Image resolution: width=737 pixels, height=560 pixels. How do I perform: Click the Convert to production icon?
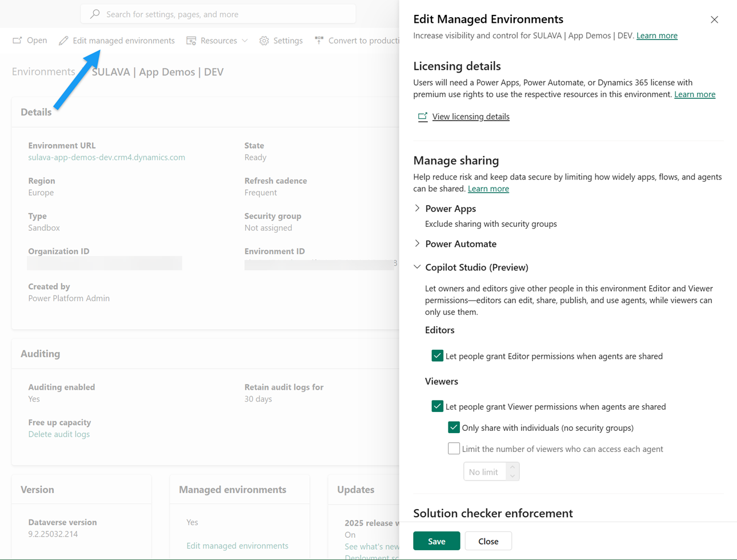click(319, 41)
